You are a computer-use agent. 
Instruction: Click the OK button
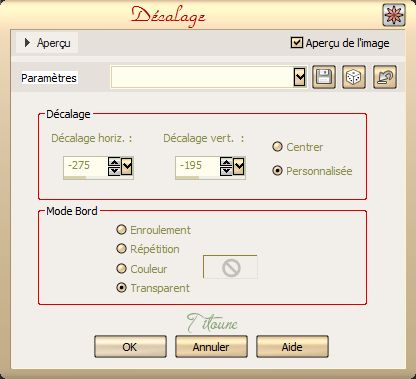[130, 347]
